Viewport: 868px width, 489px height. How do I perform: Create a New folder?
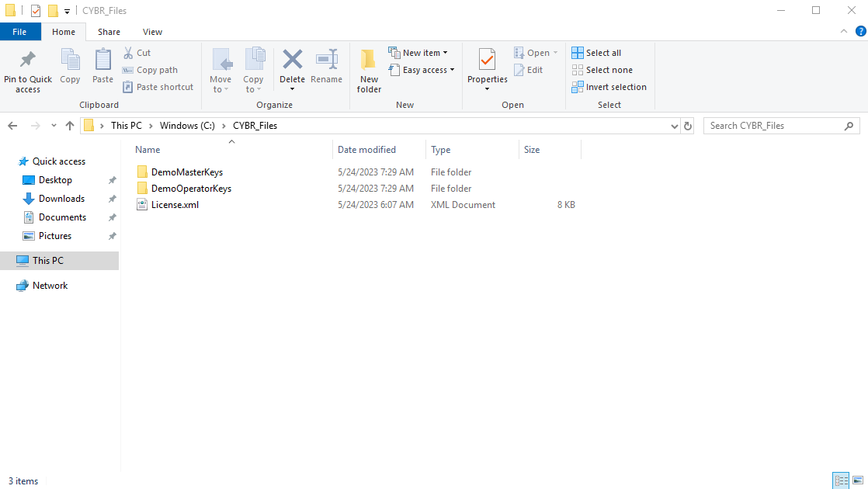coord(369,71)
